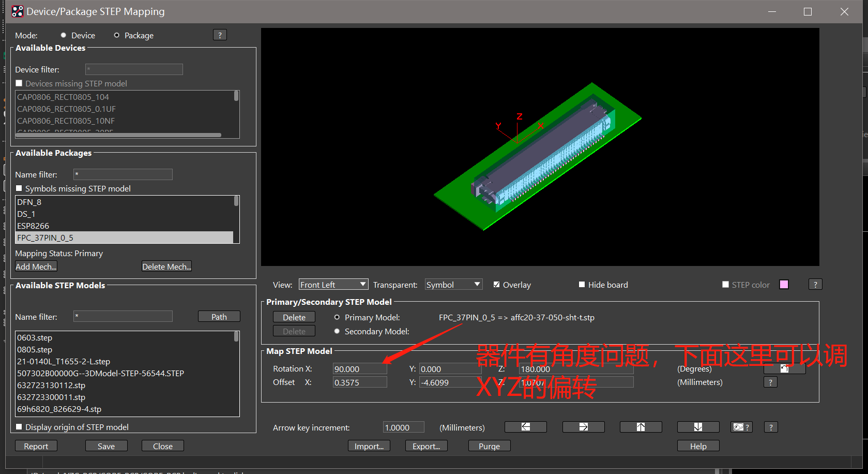Enable Devices missing STEP model checkbox
The height and width of the screenshot is (474, 868).
(x=19, y=83)
